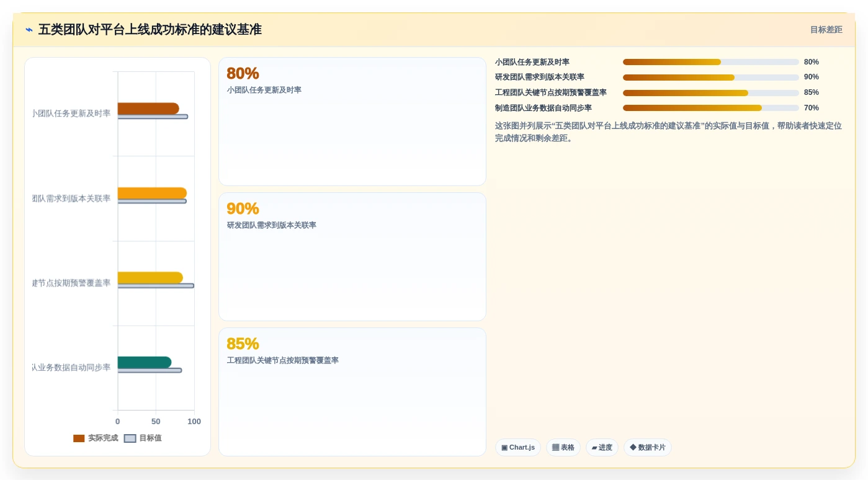The height and width of the screenshot is (480, 868).
Task: Click the 制造团队业务数据自动同步率 progress bar
Action: [711, 108]
